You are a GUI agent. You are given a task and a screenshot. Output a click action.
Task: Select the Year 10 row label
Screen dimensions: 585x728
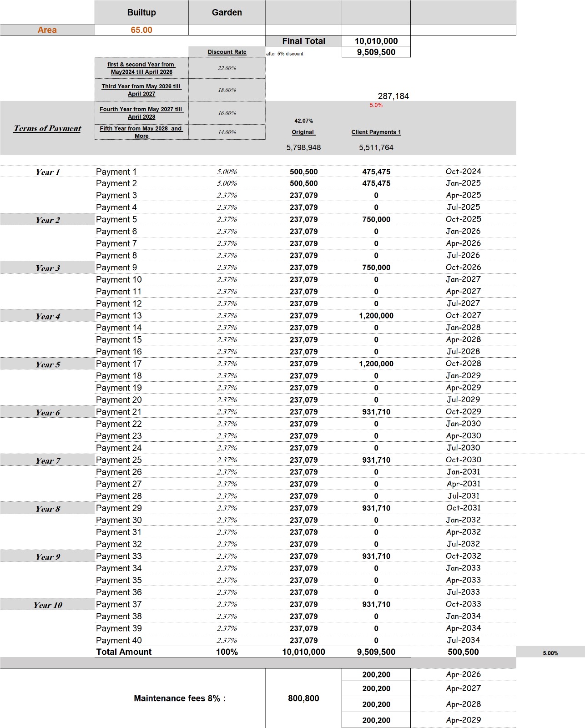click(x=47, y=605)
